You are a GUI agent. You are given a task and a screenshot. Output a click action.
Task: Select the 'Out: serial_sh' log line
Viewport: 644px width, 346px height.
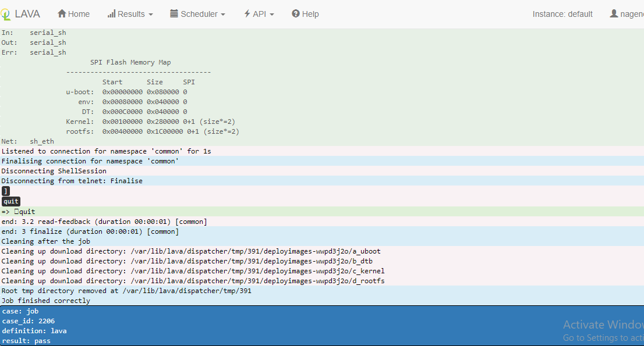click(x=34, y=42)
